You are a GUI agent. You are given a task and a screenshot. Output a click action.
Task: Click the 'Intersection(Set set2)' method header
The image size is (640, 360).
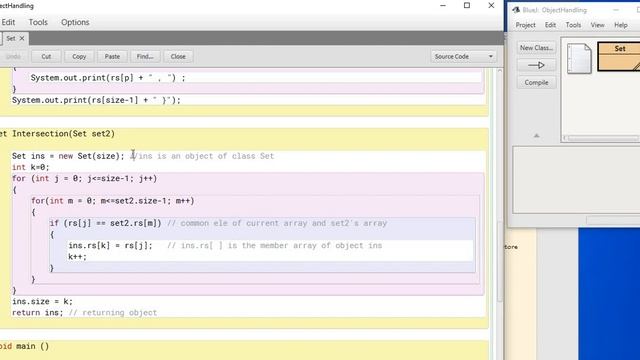(63, 134)
